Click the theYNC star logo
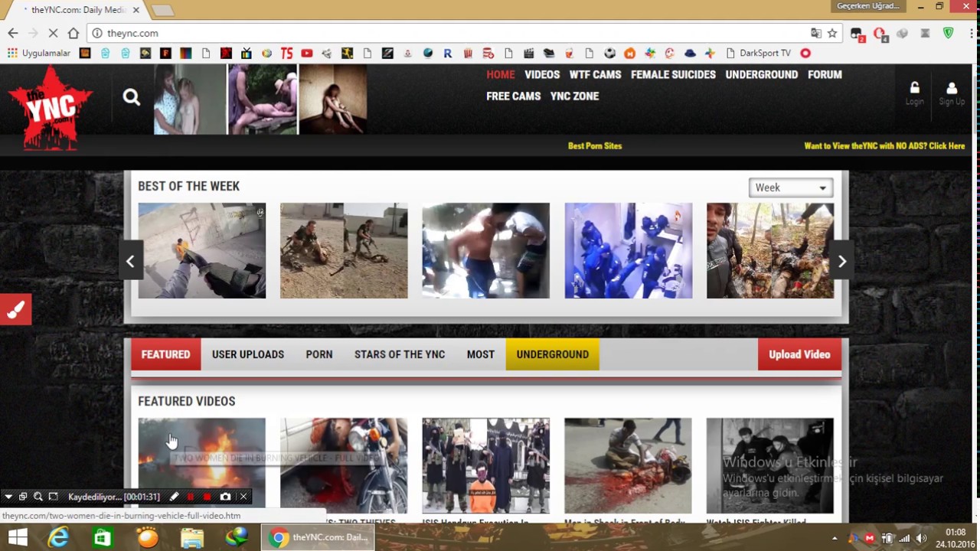This screenshot has height=551, width=980. tap(51, 107)
